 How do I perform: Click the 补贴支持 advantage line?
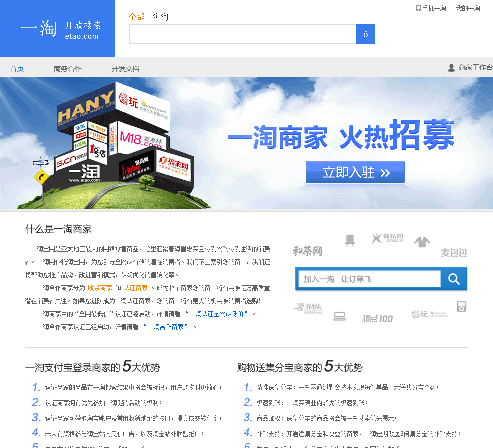(x=359, y=434)
